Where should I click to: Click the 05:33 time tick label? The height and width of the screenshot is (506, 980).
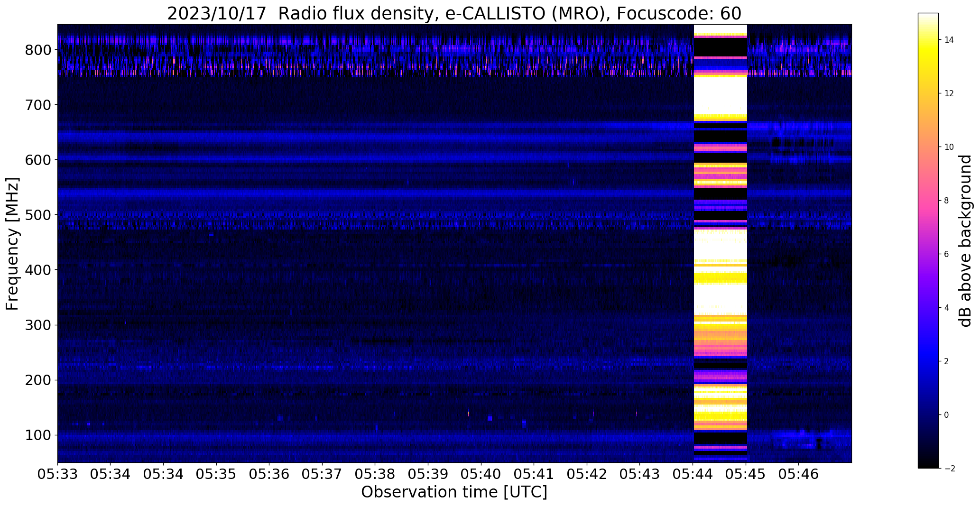point(57,473)
